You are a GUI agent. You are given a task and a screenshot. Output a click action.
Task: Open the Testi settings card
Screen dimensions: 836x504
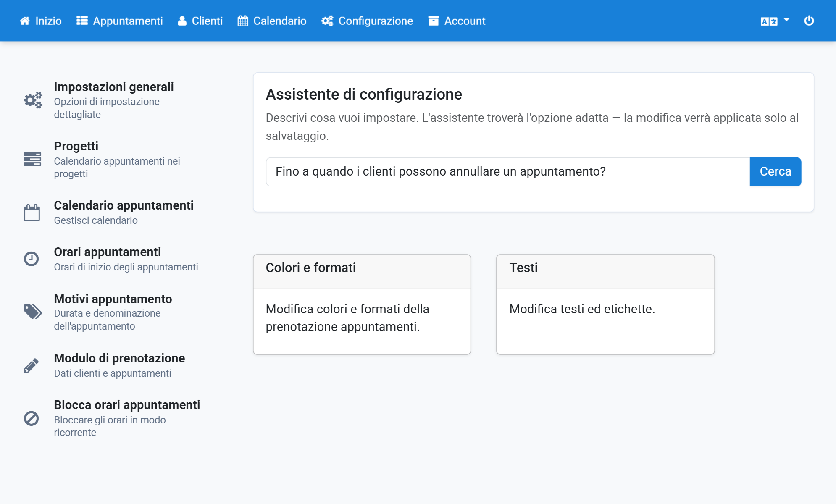[605, 304]
